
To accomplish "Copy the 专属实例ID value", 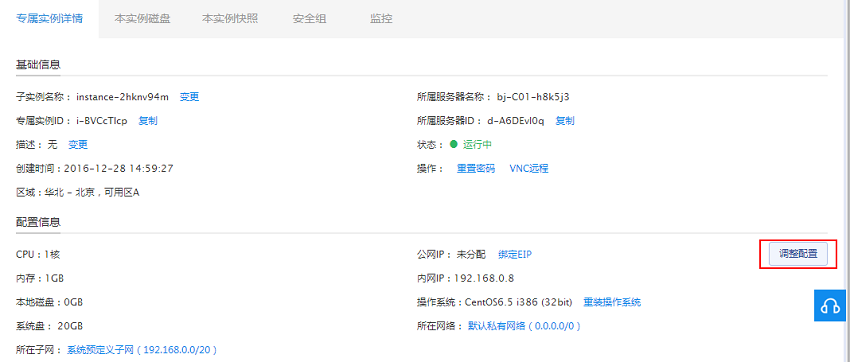I will pos(148,121).
